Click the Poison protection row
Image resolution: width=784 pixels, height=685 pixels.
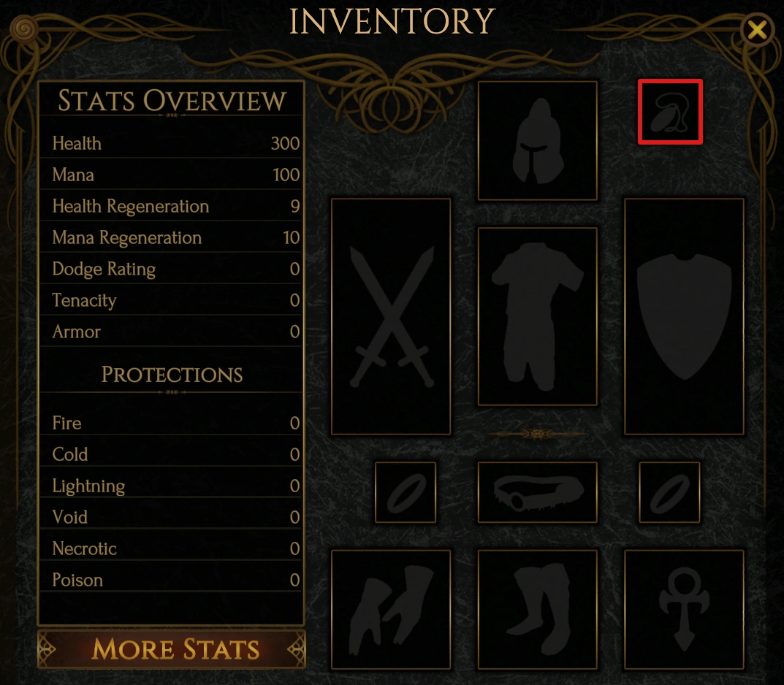tap(172, 580)
